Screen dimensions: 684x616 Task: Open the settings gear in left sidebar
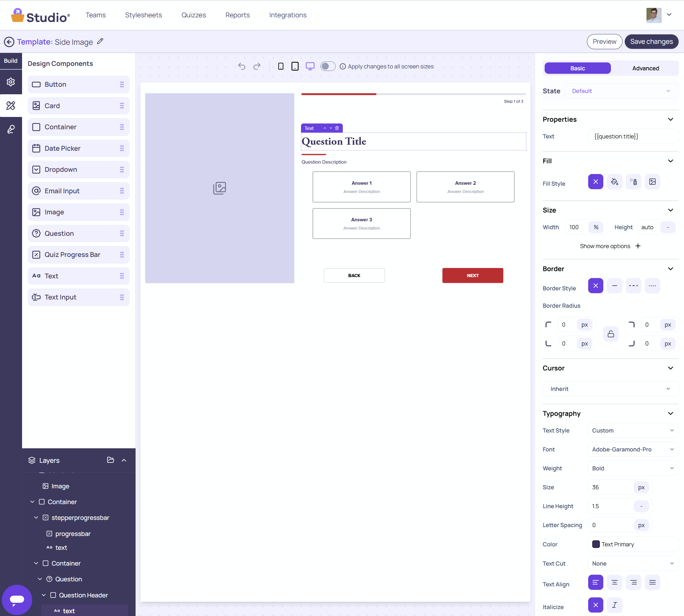tap(11, 82)
